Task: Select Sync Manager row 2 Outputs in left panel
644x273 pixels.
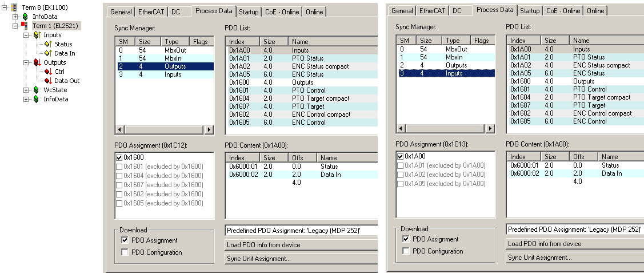Action: 165,66
